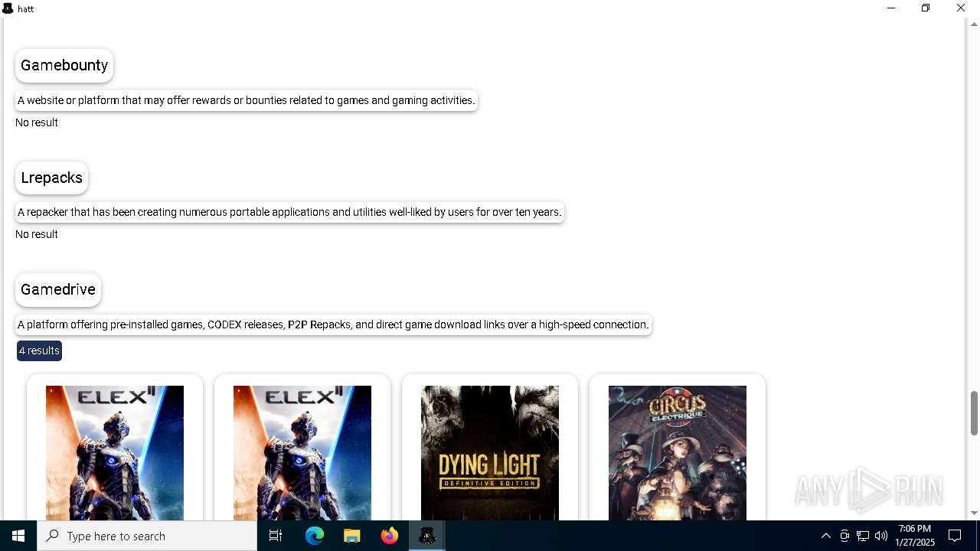980x551 pixels.
Task: Click the Gamebounty source heading
Action: click(x=64, y=66)
